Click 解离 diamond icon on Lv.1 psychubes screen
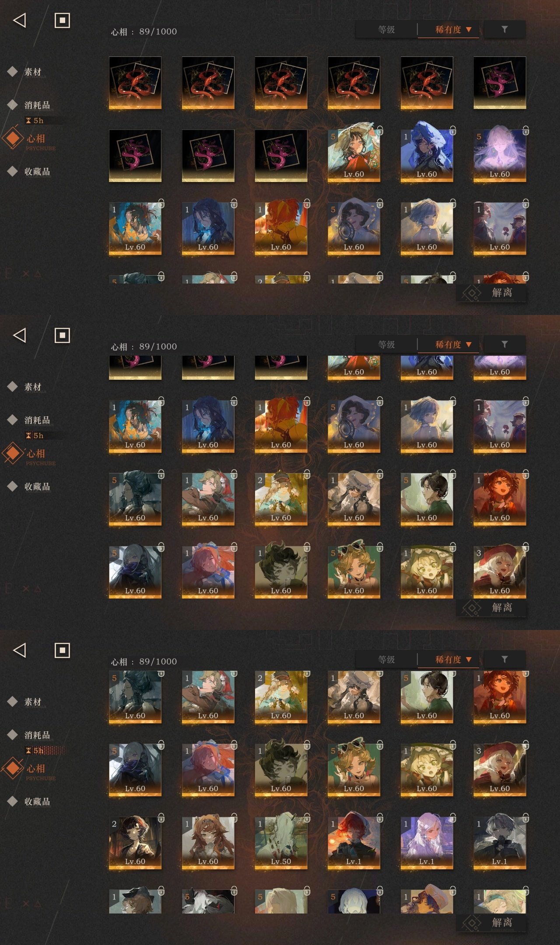560x945 pixels. pos(471,923)
